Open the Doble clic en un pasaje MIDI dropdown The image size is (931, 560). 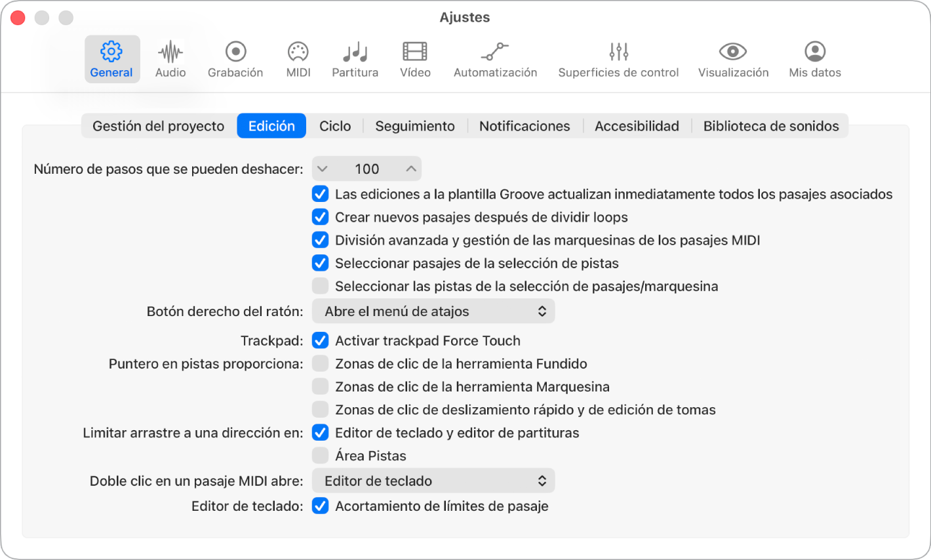click(433, 480)
